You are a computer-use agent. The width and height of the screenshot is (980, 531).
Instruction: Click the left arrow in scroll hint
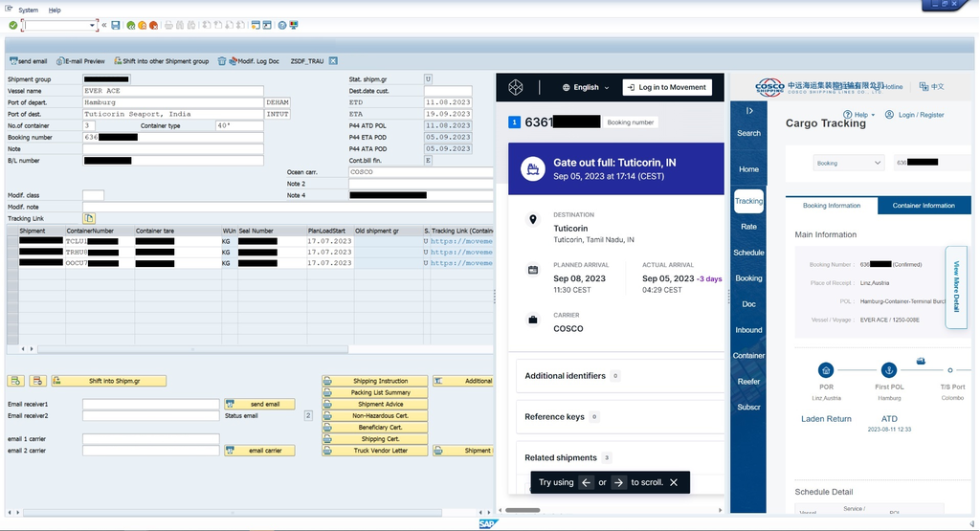[586, 482]
